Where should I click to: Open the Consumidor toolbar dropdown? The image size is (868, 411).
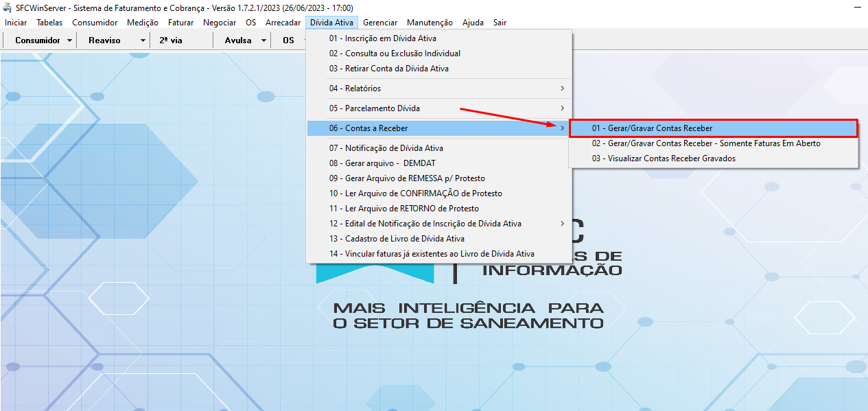pyautogui.click(x=40, y=40)
